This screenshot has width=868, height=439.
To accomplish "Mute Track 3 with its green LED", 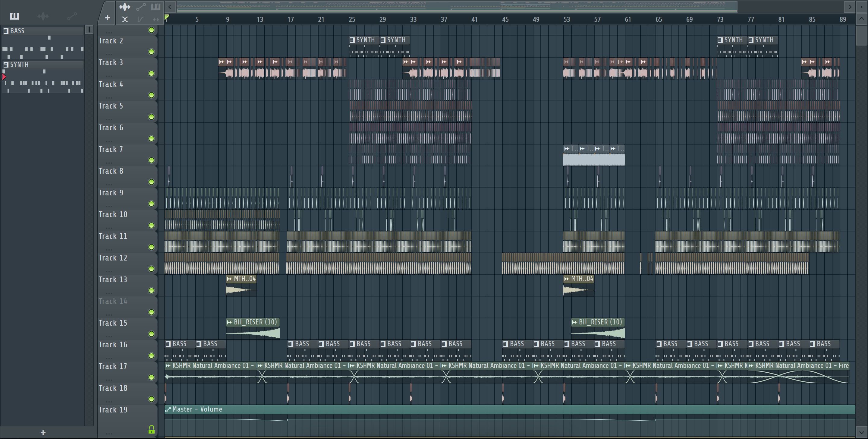I will click(x=151, y=73).
